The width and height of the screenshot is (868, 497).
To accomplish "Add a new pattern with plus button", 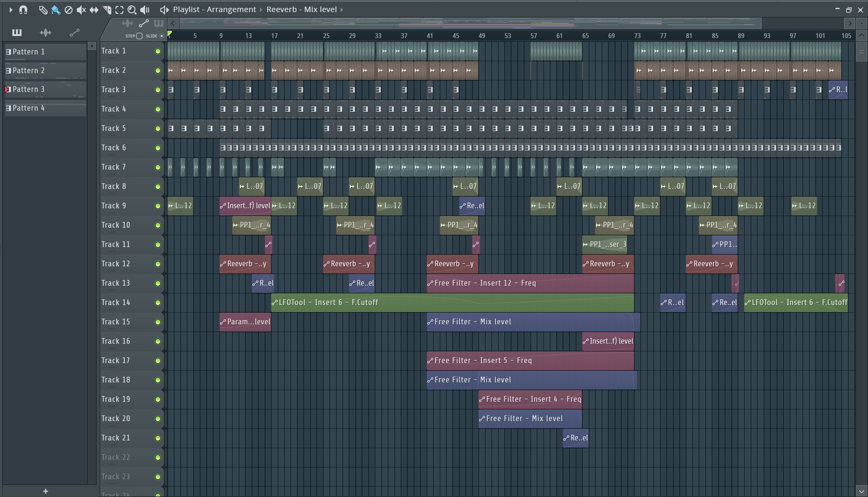I will (x=45, y=491).
